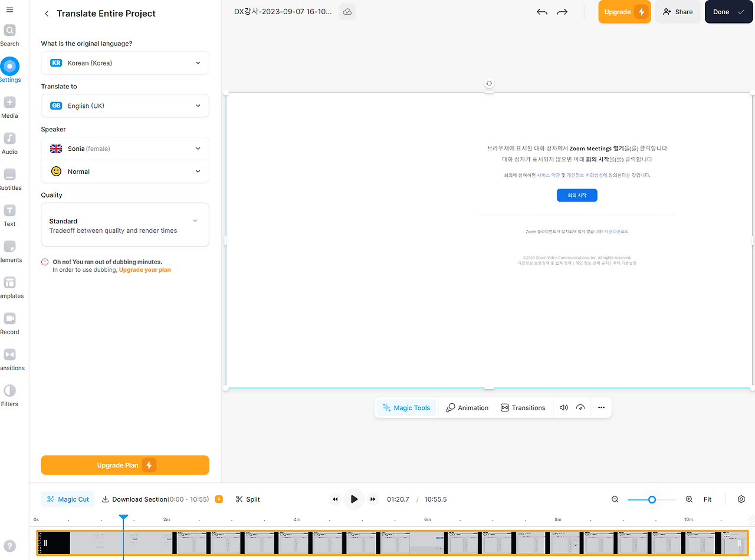Image resolution: width=755 pixels, height=560 pixels.
Task: Open the Animation option
Action: [467, 408]
